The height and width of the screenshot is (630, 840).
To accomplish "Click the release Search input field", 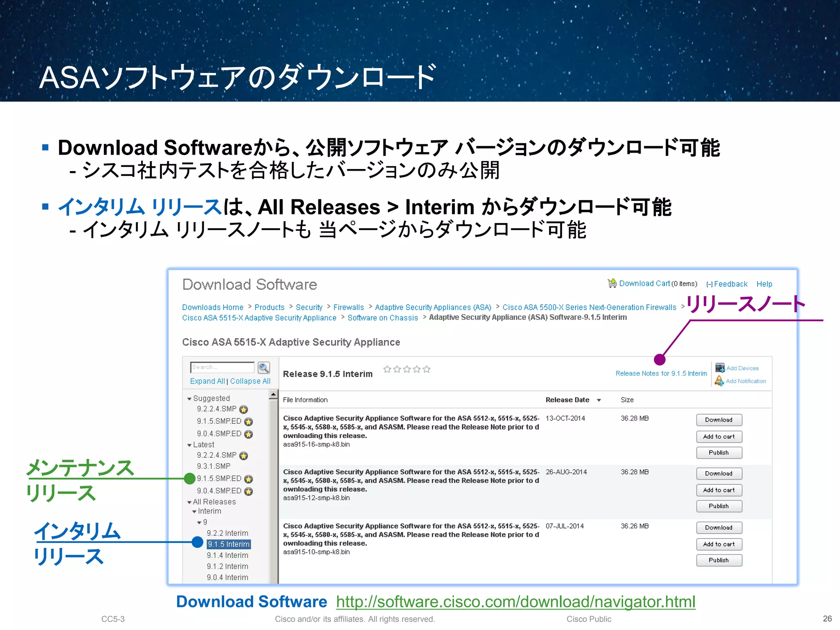I will (x=222, y=367).
